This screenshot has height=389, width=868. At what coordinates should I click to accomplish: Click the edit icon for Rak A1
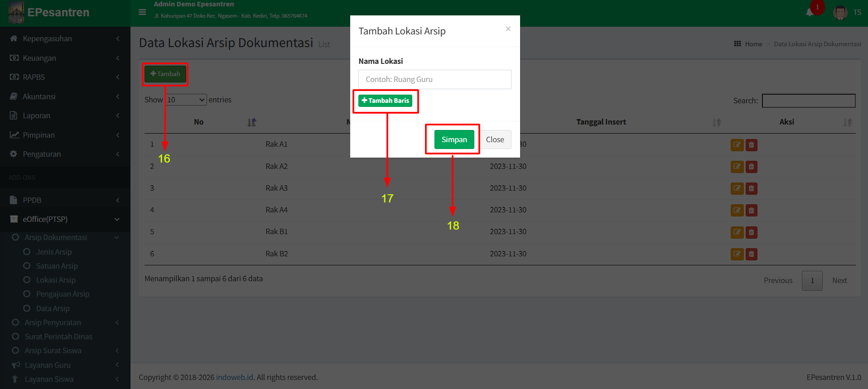(737, 145)
